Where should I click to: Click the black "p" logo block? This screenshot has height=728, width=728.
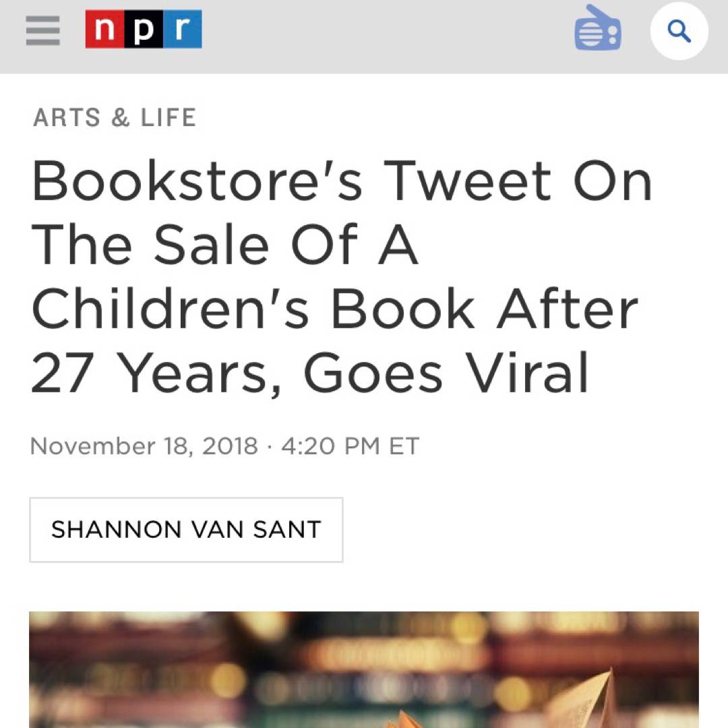pos(144,30)
